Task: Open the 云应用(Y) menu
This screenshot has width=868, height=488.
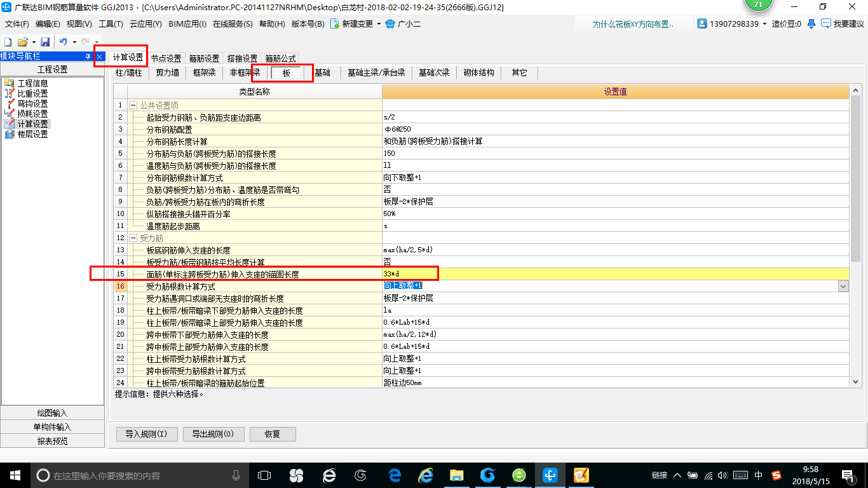Action: coord(146,24)
